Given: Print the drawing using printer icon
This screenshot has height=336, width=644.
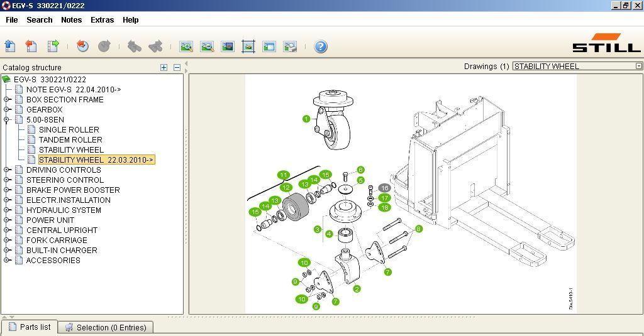Looking at the screenshot, I should click(290, 46).
